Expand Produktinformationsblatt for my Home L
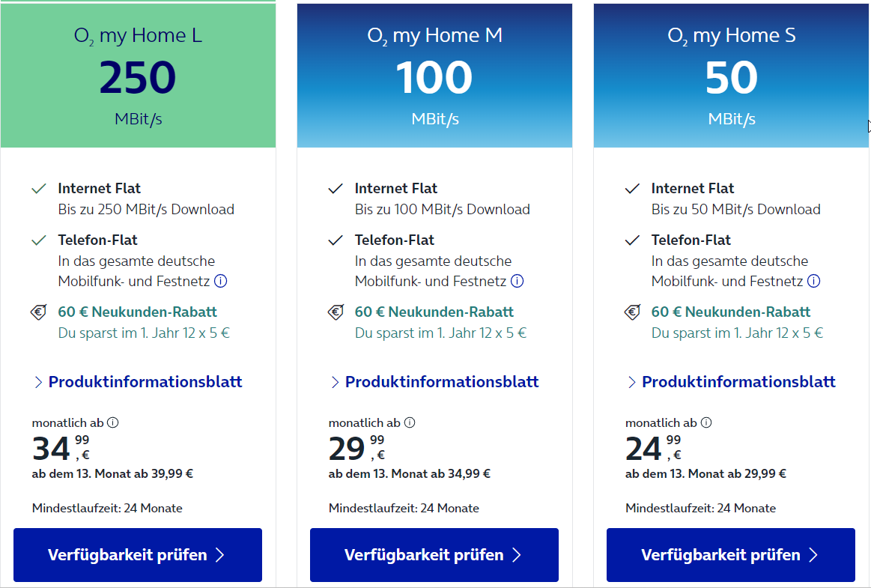Viewport: 871px width, 588px height. coord(139,382)
